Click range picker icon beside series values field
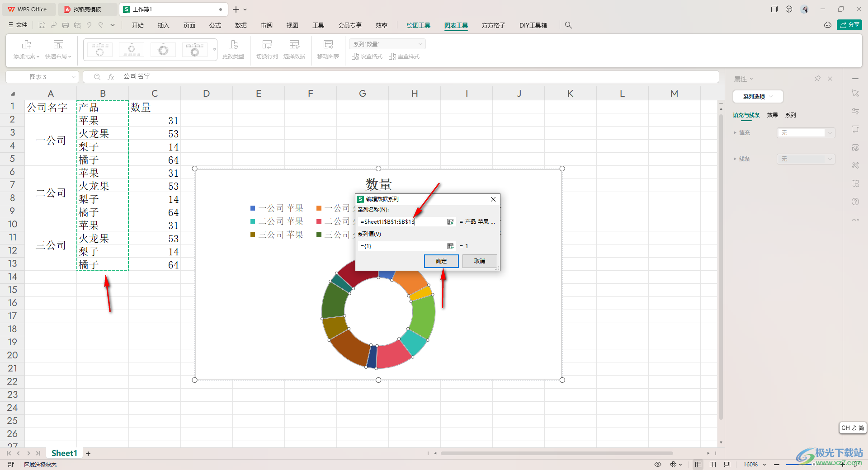 (x=450, y=246)
